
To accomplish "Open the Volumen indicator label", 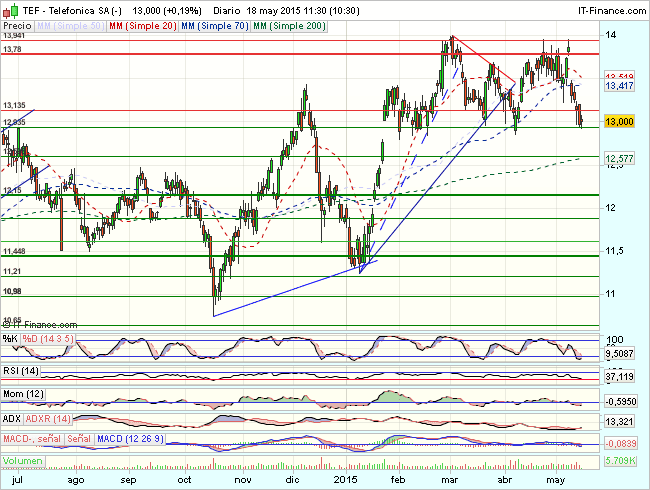I will [23, 461].
